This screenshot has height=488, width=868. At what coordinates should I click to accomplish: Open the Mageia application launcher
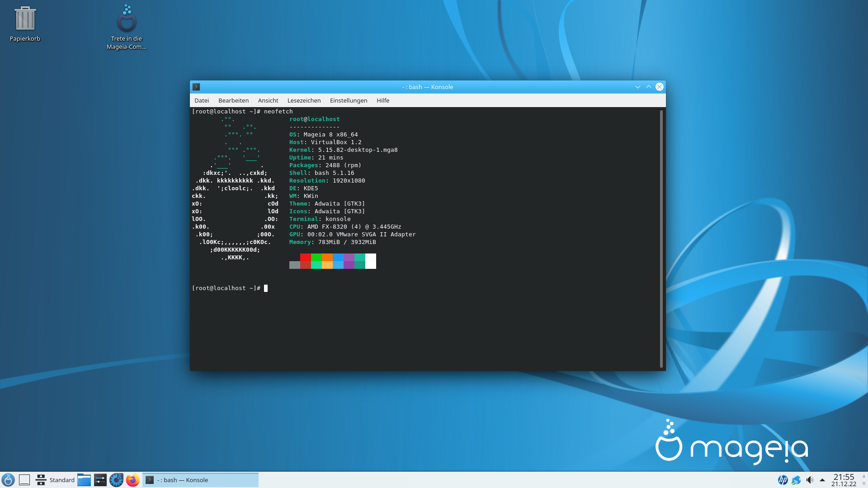[8, 480]
